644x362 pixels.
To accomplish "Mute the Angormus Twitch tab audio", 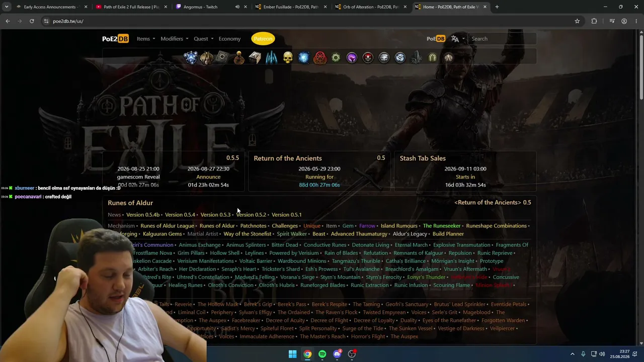I will pos(237,7).
